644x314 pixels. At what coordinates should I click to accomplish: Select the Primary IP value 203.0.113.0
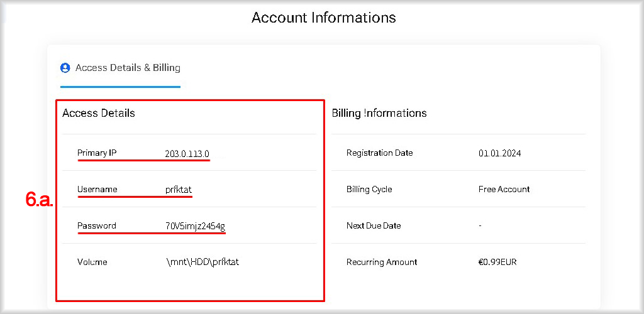click(187, 154)
